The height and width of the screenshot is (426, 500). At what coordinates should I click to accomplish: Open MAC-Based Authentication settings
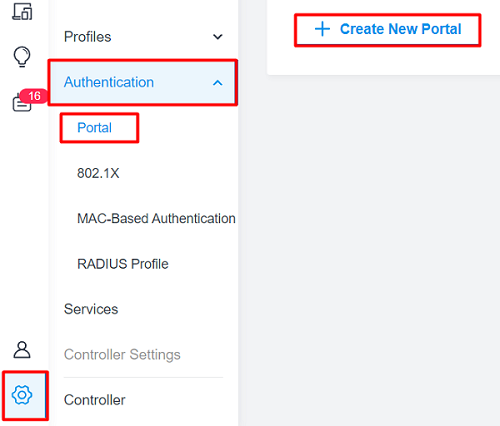[156, 219]
